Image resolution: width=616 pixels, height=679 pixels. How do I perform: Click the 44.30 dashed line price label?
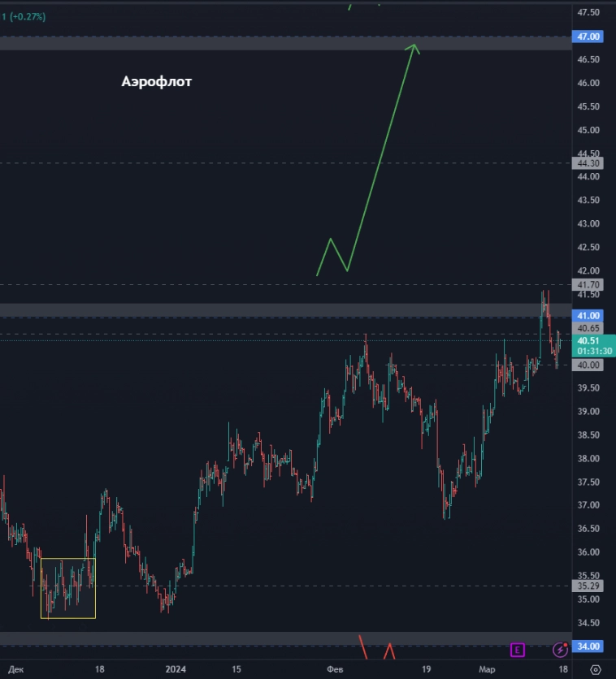tap(588, 163)
